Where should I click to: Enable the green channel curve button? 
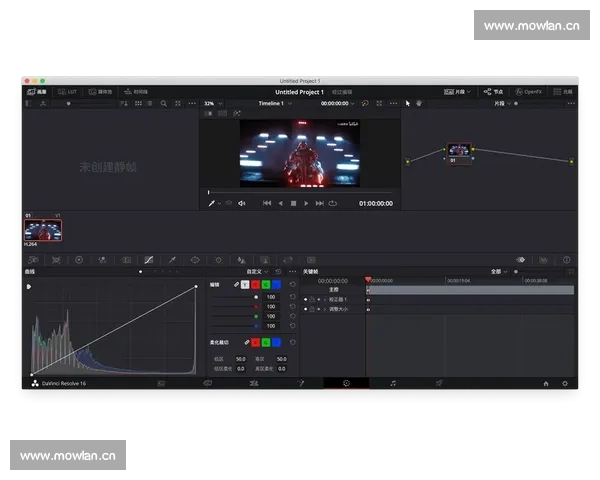pyautogui.click(x=266, y=285)
